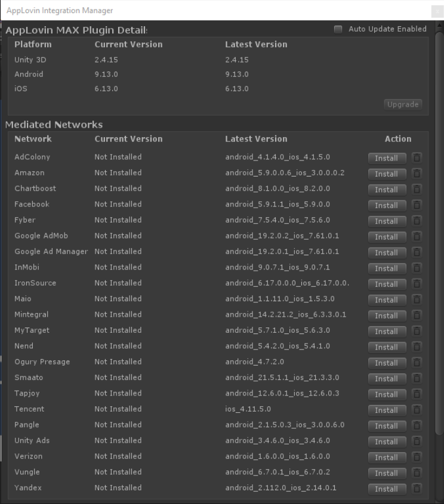Click Android latest version '9.13.0'
This screenshot has width=444, height=504.
[x=237, y=74]
